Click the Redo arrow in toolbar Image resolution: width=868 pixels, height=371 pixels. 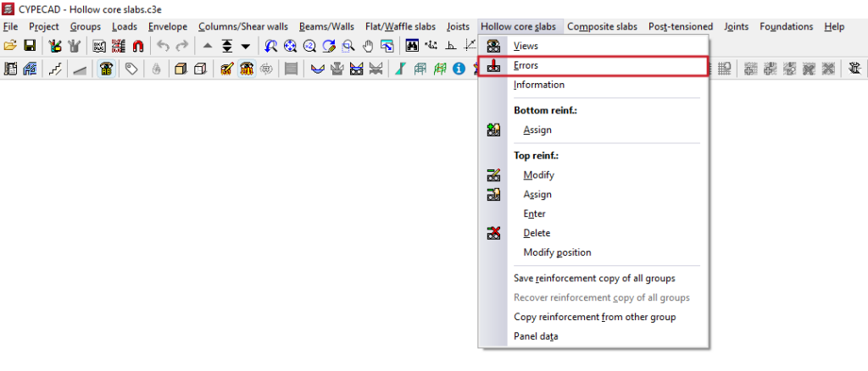pyautogui.click(x=182, y=46)
